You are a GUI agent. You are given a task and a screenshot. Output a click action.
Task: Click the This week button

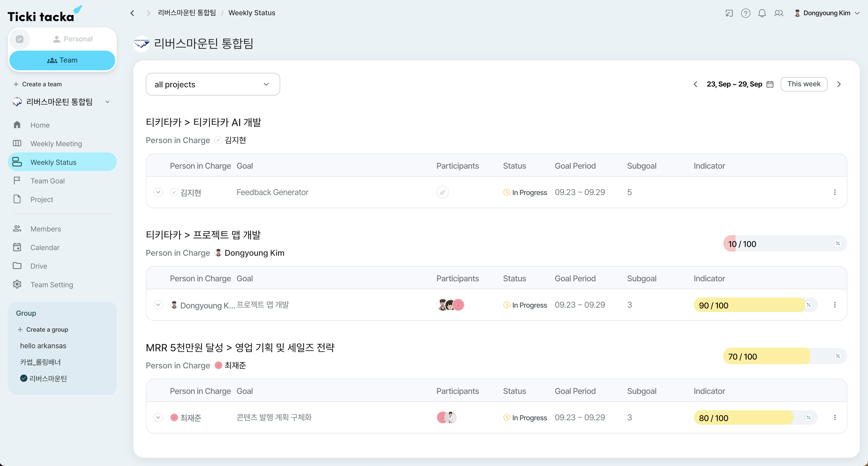coord(804,84)
